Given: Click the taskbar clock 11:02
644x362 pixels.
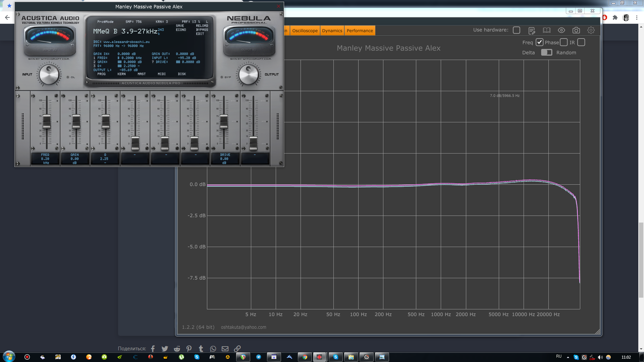Looking at the screenshot, I should tap(626, 357).
